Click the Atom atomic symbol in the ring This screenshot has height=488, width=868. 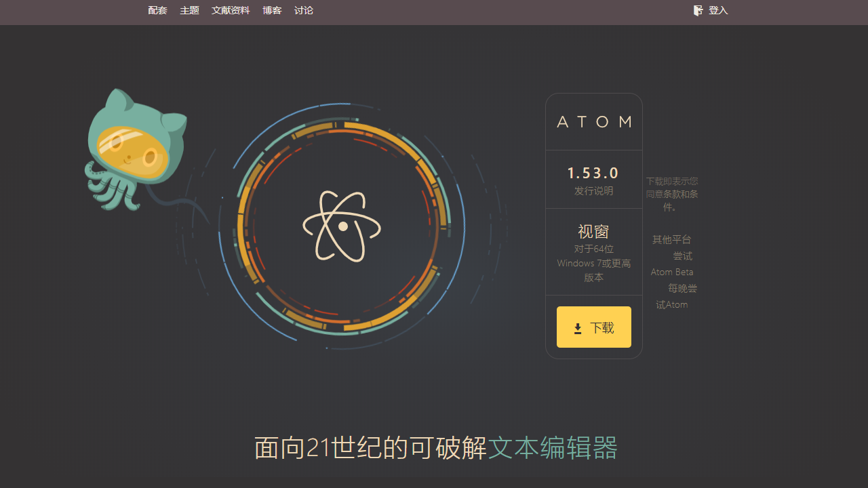point(341,226)
